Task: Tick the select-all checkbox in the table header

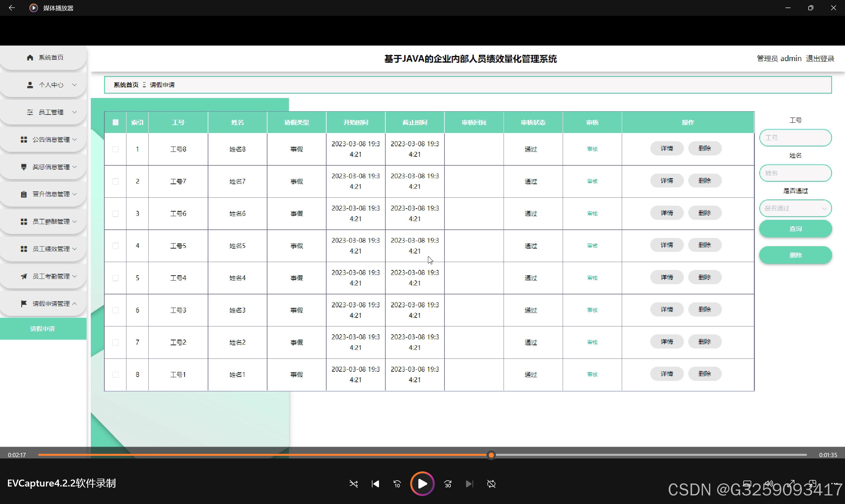Action: click(x=116, y=122)
